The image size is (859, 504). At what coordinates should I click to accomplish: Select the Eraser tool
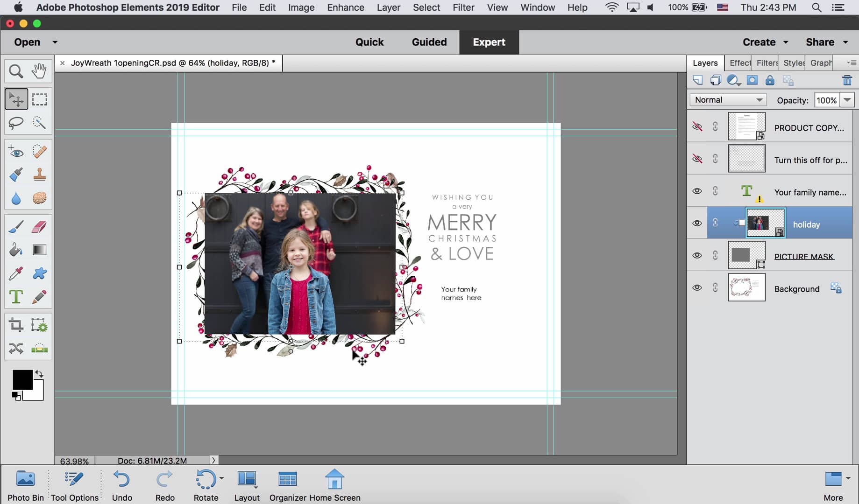pyautogui.click(x=40, y=226)
